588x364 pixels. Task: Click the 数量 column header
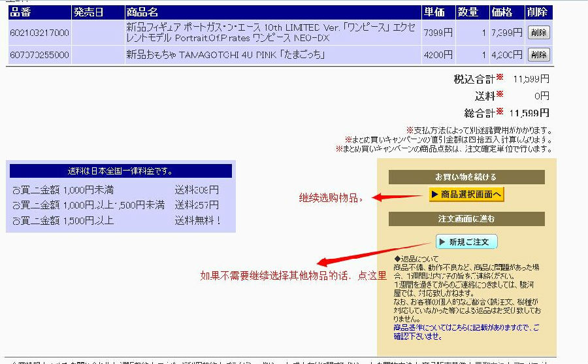pos(467,12)
